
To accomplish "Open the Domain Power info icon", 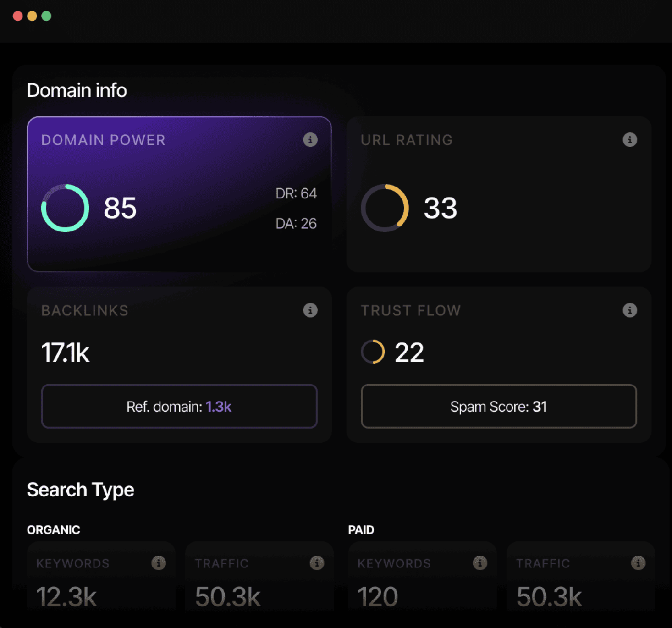I will 310,140.
